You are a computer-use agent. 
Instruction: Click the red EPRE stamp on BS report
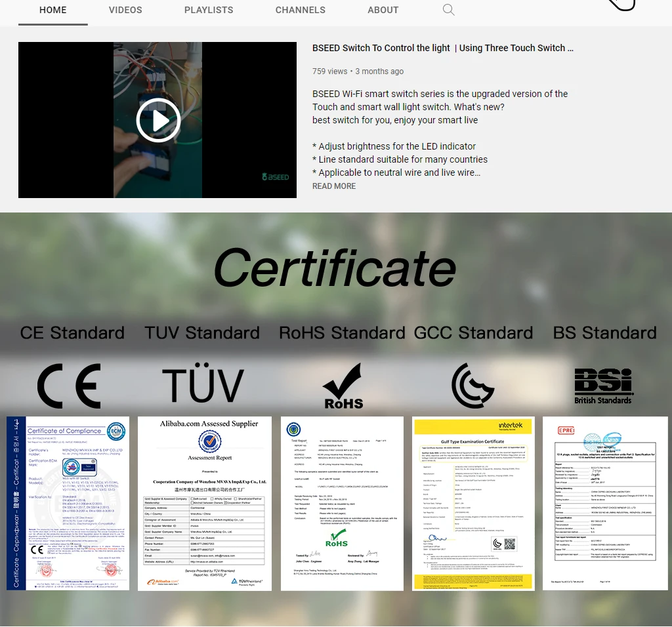(x=566, y=430)
